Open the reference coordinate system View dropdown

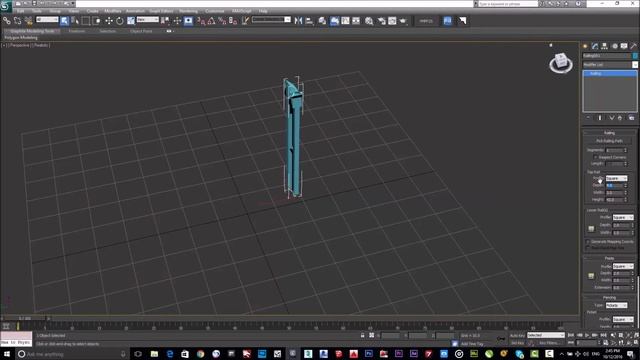coord(148,20)
